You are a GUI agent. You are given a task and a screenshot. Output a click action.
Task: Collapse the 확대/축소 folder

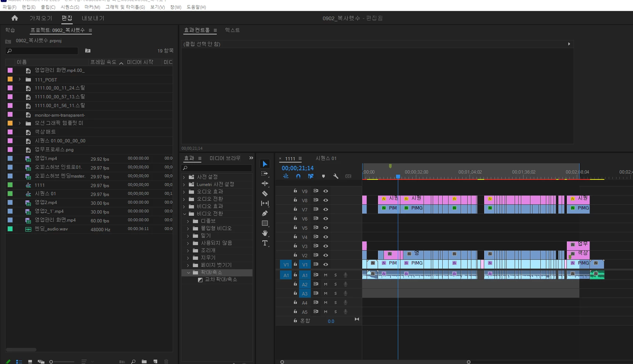click(x=188, y=272)
